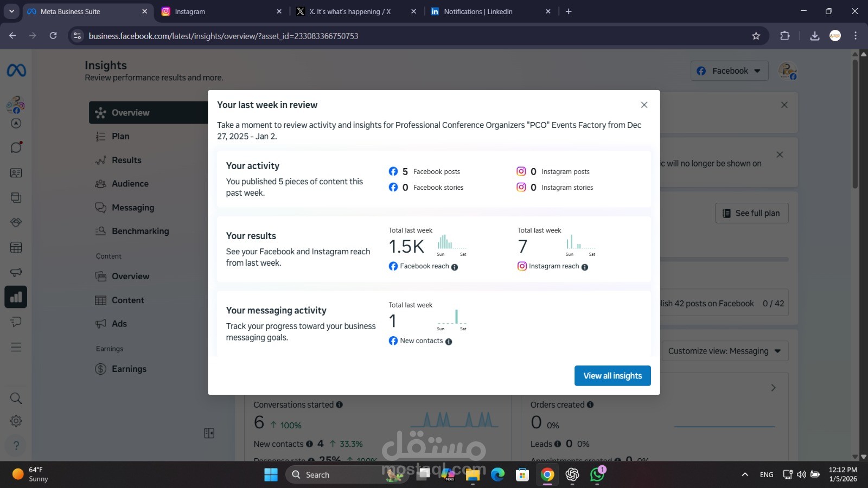This screenshot has width=868, height=488.
Task: Click the ENG language indicator
Action: click(x=767, y=474)
